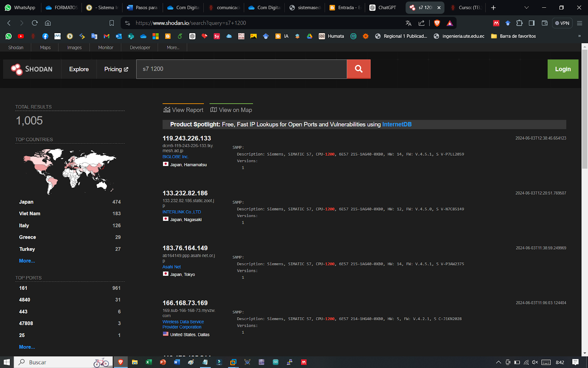
Task: Open the Gmail bookmark icon
Action: coord(107,36)
